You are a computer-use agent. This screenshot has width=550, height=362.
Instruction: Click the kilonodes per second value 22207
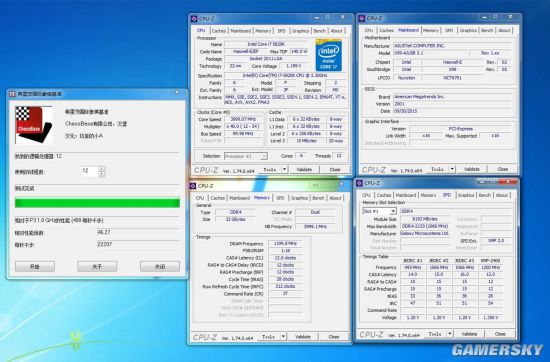(x=138, y=244)
